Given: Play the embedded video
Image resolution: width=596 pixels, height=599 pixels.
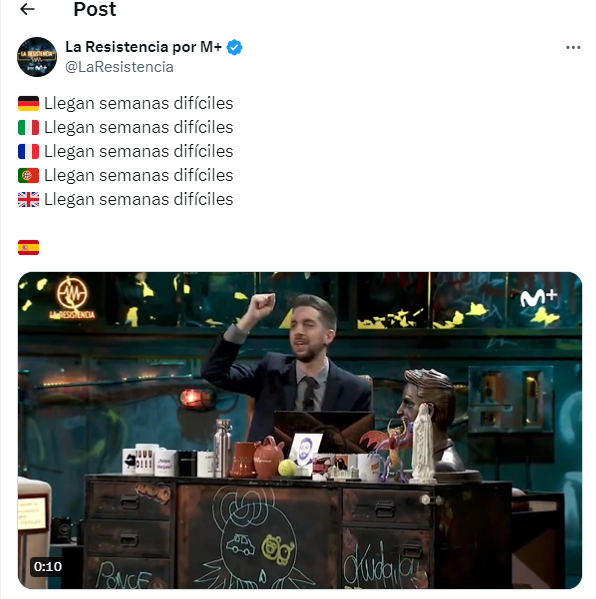Looking at the screenshot, I should click(300, 431).
